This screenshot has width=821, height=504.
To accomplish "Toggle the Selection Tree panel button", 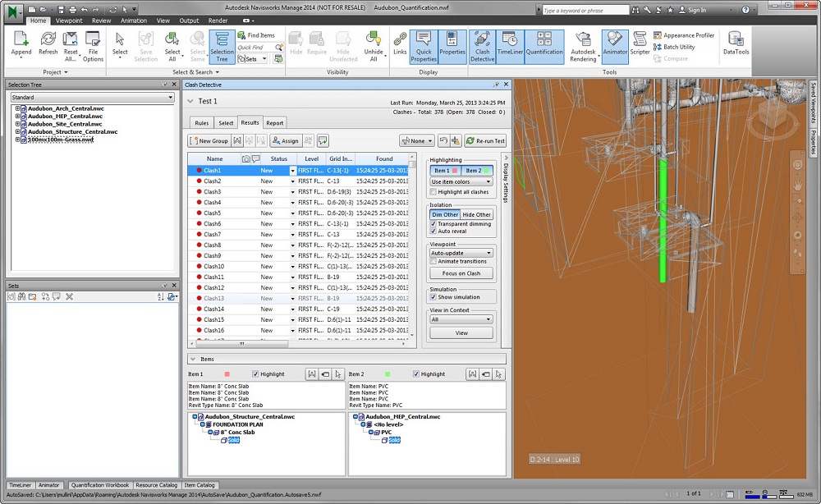I will click(222, 47).
